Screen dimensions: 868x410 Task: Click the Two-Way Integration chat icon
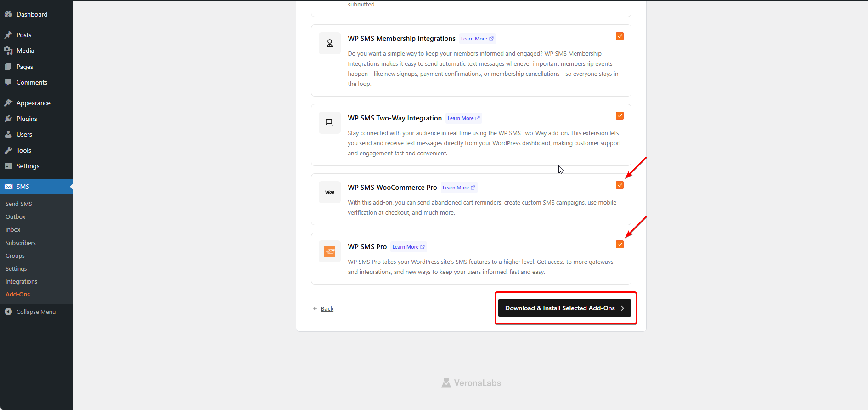pos(330,123)
